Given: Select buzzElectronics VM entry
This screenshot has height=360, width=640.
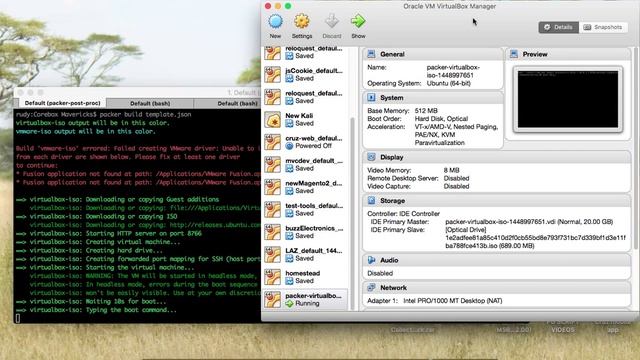Looking at the screenshot, I should pos(305,231).
